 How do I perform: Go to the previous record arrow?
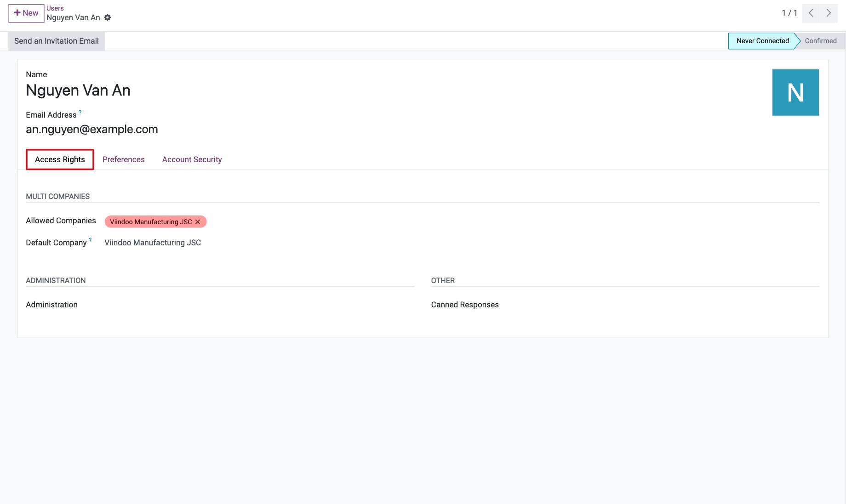pyautogui.click(x=811, y=13)
